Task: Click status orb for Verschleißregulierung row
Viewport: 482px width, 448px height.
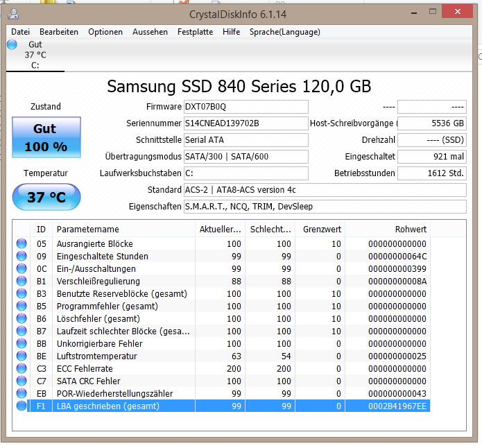Action: [x=21, y=281]
